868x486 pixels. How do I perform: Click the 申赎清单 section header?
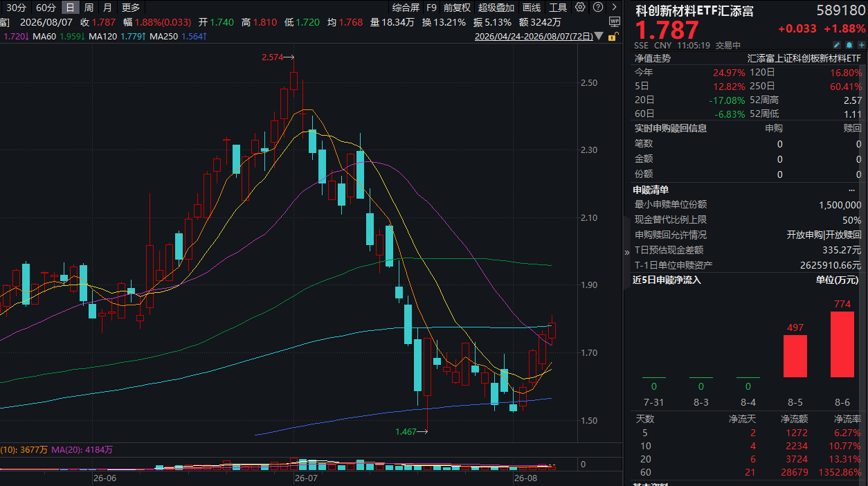pos(651,190)
